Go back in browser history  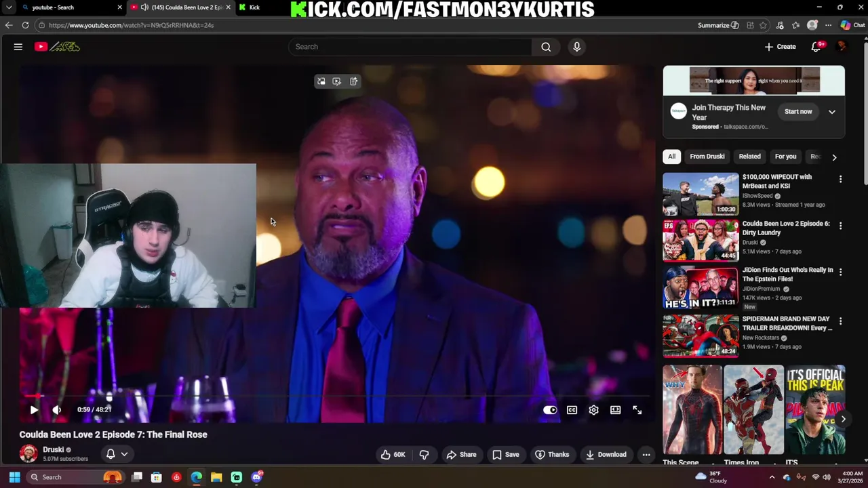pyautogui.click(x=9, y=25)
